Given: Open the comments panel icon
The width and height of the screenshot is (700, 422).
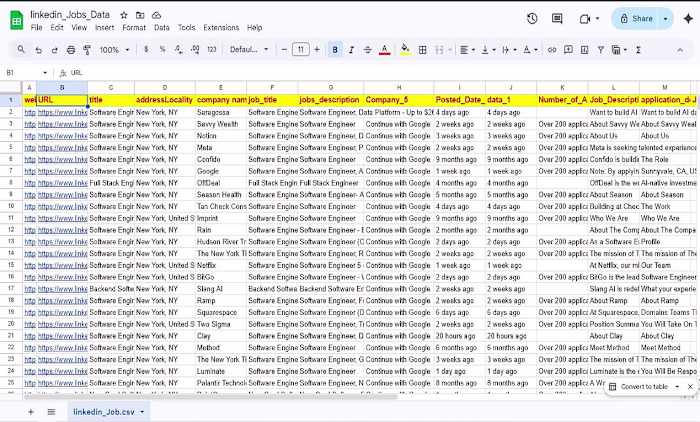Looking at the screenshot, I should coord(557,19).
